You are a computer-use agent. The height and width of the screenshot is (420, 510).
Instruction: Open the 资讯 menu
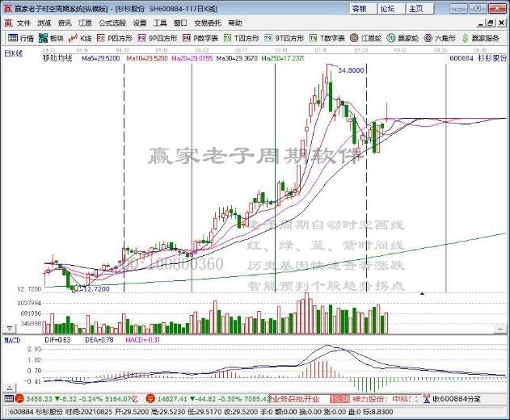coord(65,23)
